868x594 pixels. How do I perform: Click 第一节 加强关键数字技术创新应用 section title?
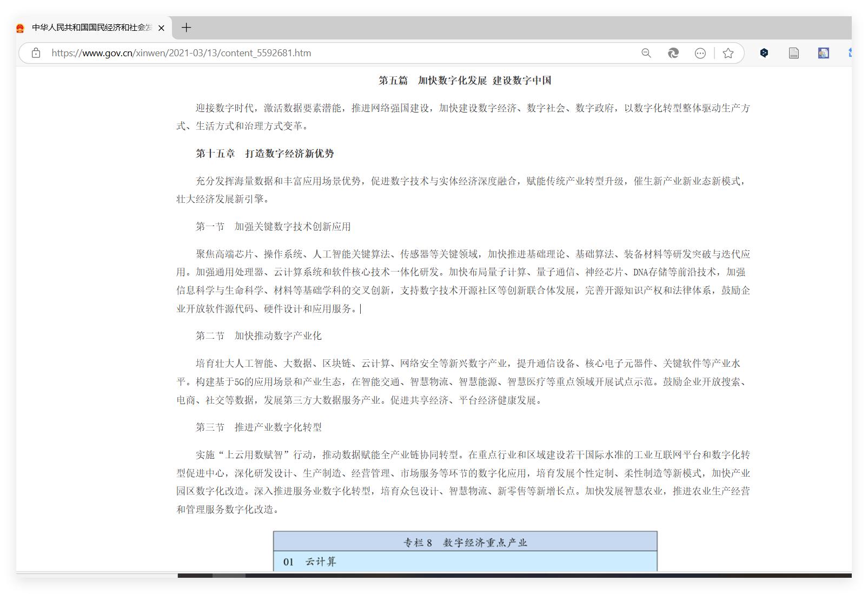[x=273, y=227]
